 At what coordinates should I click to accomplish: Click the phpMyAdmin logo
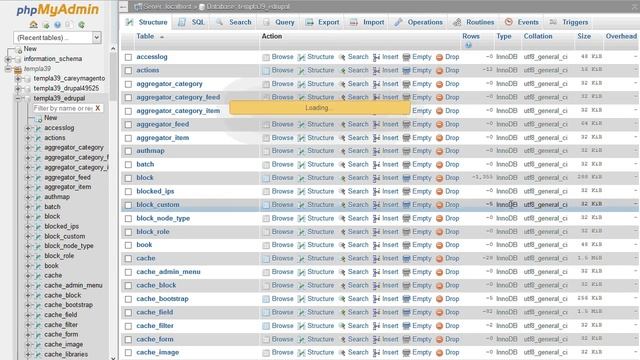point(58,9)
